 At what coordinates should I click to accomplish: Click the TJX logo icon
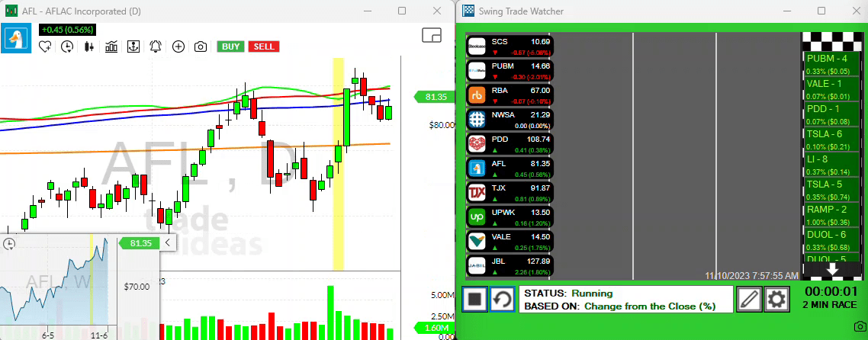pyautogui.click(x=477, y=193)
